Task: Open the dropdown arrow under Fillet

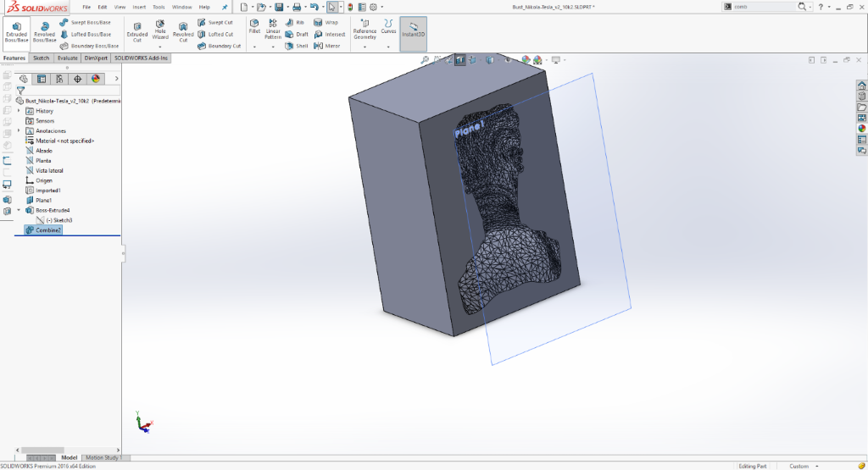Action: click(x=254, y=47)
